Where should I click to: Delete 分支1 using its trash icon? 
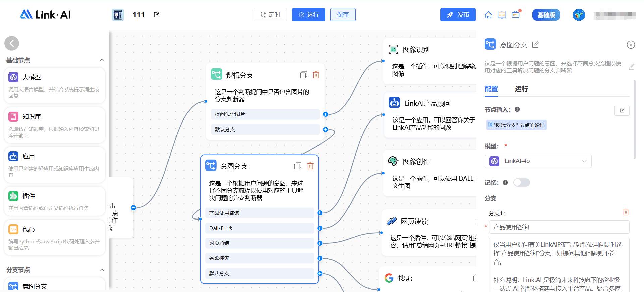[x=626, y=212]
